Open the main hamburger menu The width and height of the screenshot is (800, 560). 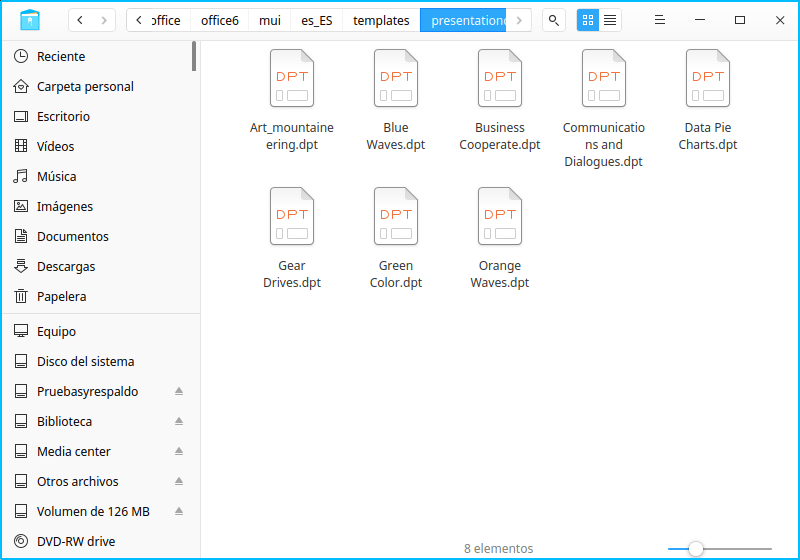click(x=660, y=20)
